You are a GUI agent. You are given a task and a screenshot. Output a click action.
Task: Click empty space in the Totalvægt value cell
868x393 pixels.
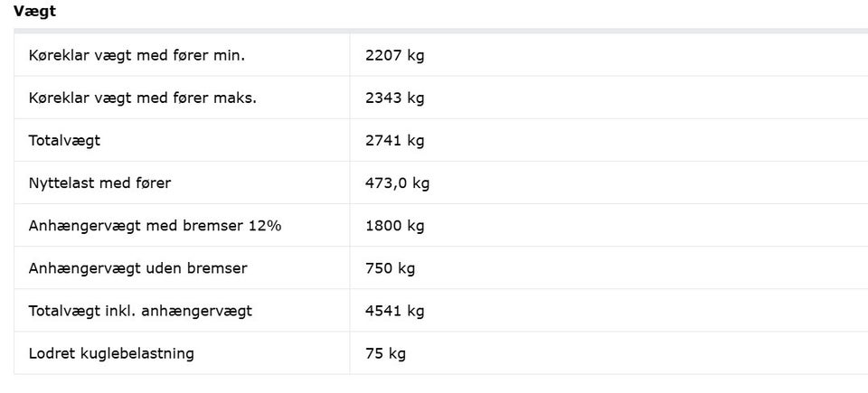pyautogui.click(x=633, y=140)
